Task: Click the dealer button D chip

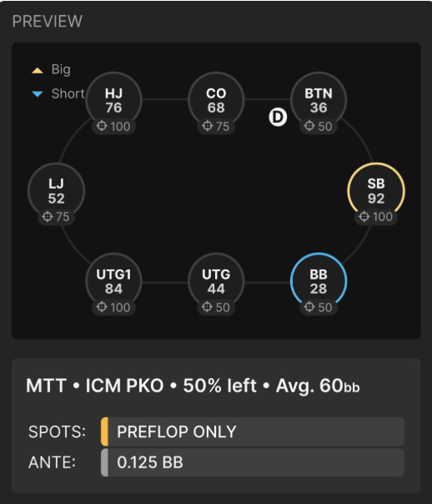Action: pos(278,118)
